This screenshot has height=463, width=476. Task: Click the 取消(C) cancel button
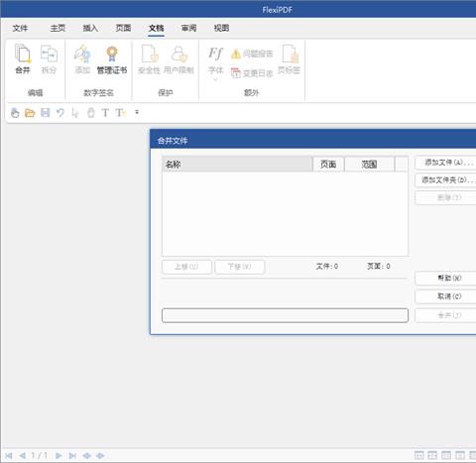pyautogui.click(x=445, y=296)
